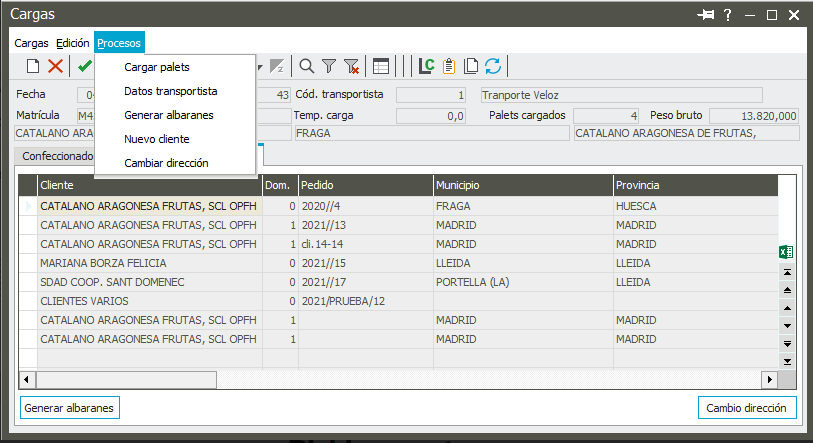Choose Generar albaranes in the dropdown menu
The height and width of the screenshot is (443, 813).
tap(168, 115)
